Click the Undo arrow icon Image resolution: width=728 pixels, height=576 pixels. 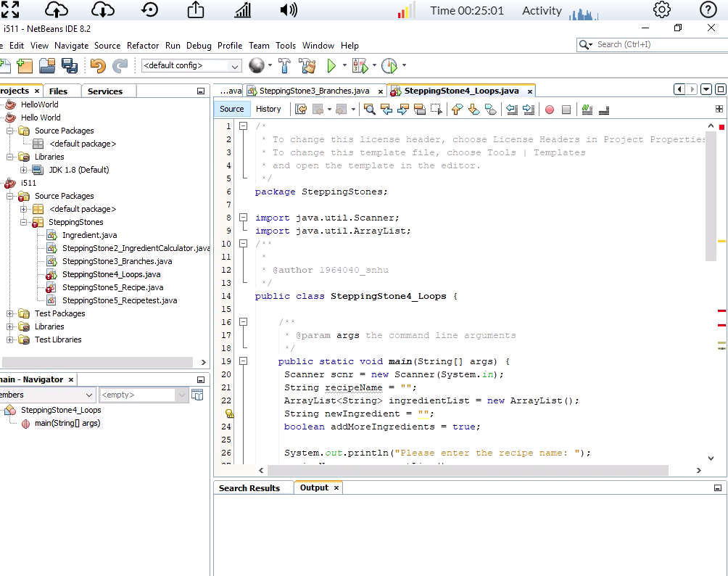pyautogui.click(x=98, y=66)
